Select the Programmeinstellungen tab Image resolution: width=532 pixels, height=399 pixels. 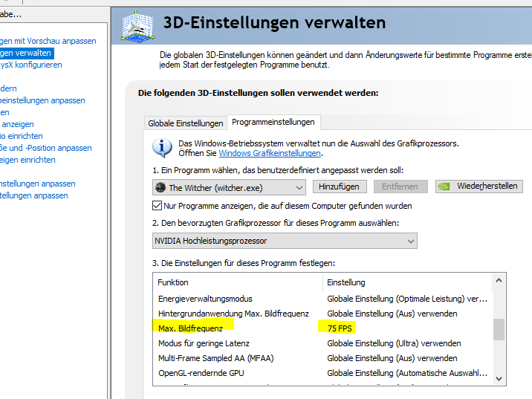click(x=273, y=122)
